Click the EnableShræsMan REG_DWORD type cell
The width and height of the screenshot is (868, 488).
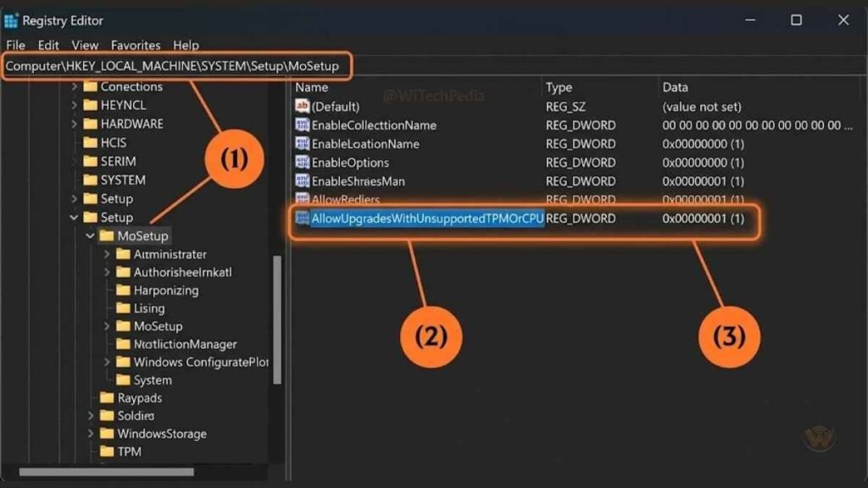580,181
